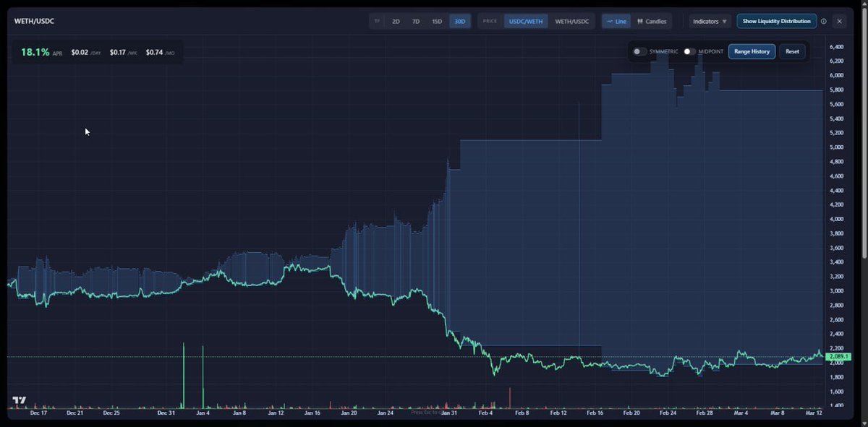Click the Feb 16 date axis label
Image resolution: width=868 pixels, height=427 pixels.
pos(595,413)
